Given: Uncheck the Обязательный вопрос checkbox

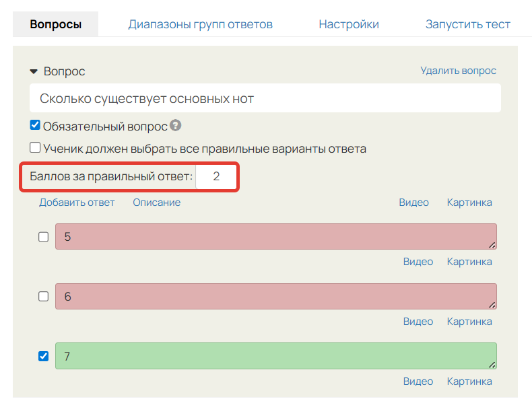Looking at the screenshot, I should pyautogui.click(x=35, y=124).
